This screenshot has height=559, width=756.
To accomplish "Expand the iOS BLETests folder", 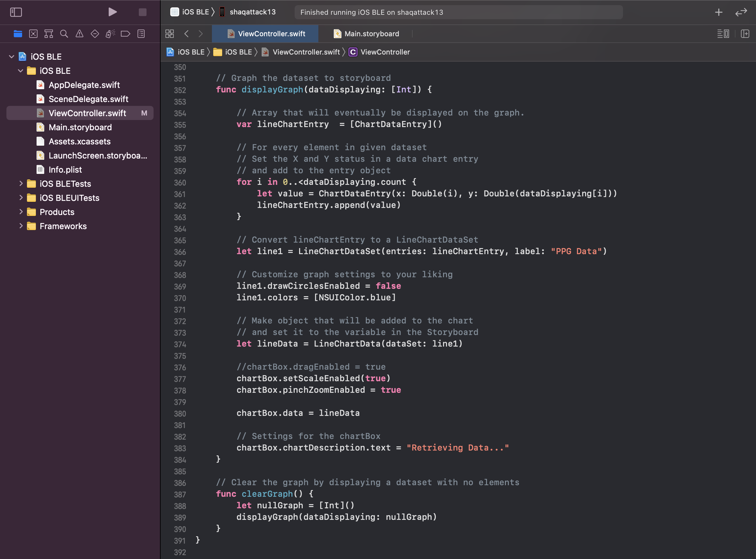I will click(21, 184).
